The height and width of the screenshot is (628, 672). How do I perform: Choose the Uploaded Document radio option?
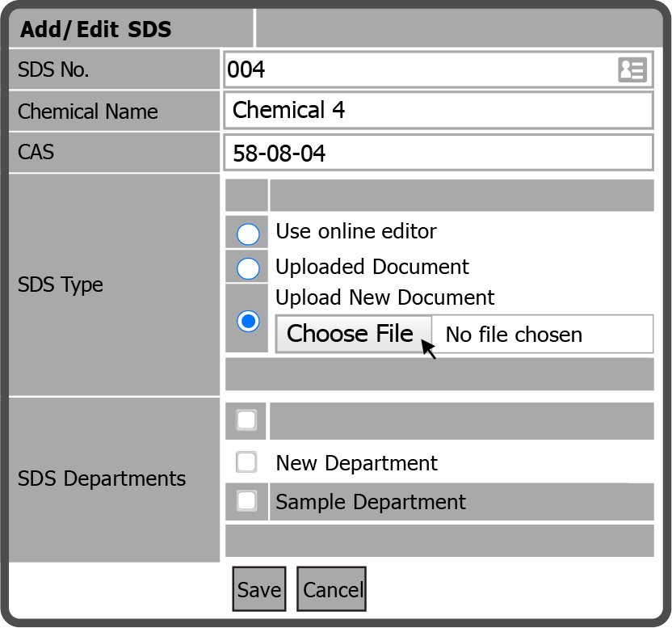pos(248,268)
